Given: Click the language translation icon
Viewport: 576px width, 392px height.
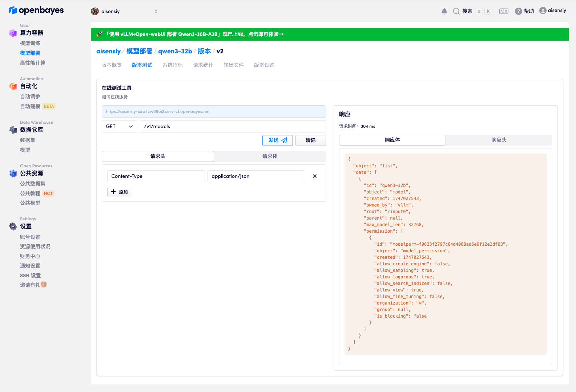Looking at the screenshot, I should (x=504, y=11).
